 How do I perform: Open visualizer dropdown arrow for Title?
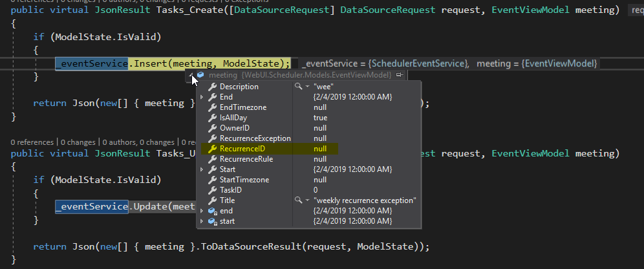click(307, 200)
